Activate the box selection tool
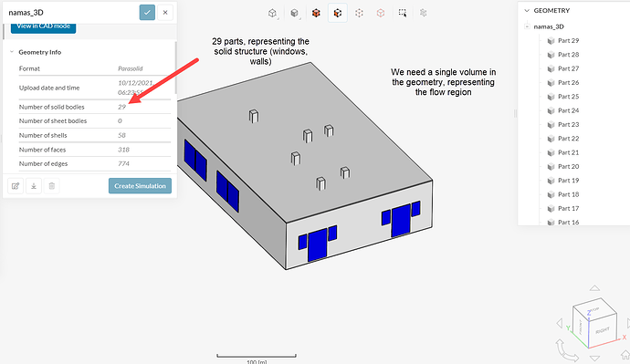Image resolution: width=630 pixels, height=364 pixels. coord(402,14)
